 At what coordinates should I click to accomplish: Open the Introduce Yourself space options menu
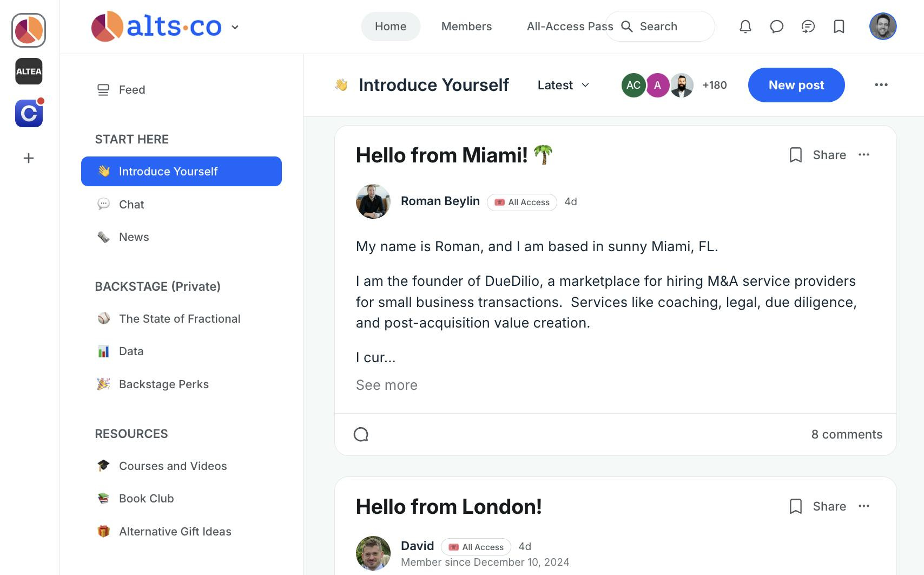(x=882, y=85)
